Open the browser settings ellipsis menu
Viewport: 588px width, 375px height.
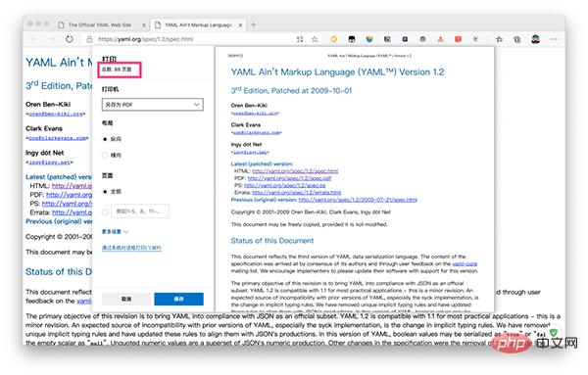[554, 39]
